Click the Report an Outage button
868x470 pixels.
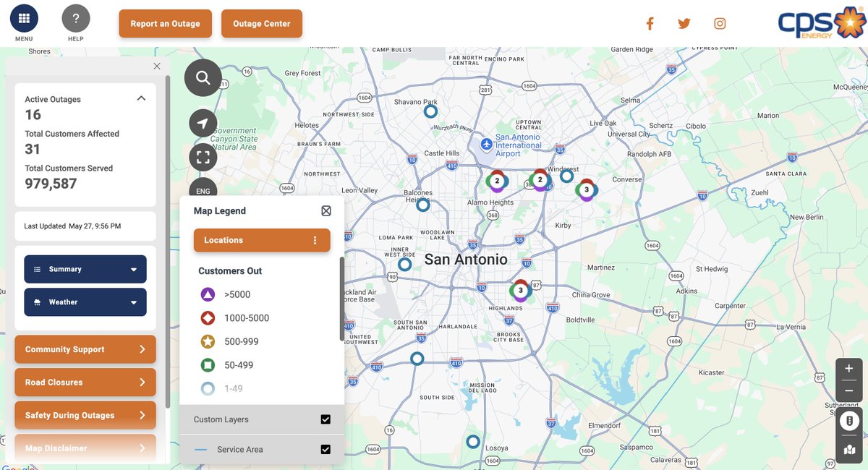coord(165,24)
